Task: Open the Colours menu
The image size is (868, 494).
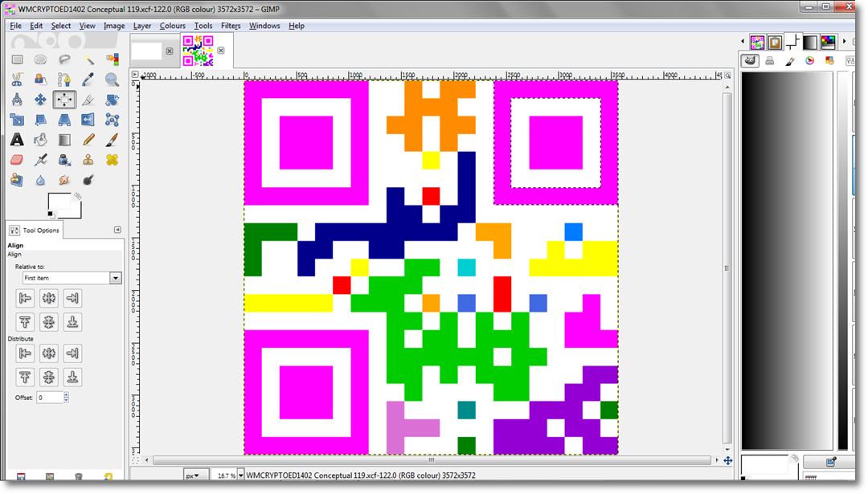Action: pyautogui.click(x=173, y=26)
